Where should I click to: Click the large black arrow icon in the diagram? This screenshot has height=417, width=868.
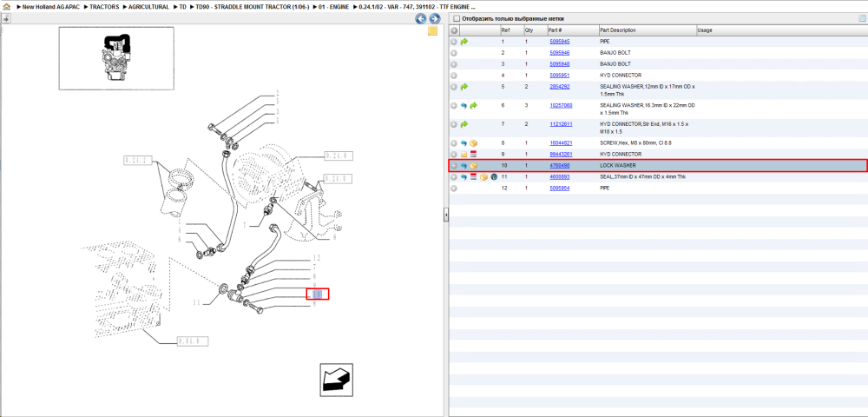pos(336,380)
